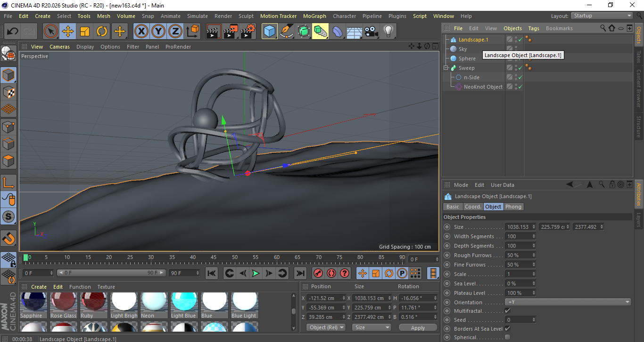Toggle Autokeying button
Image resolution: width=644 pixels, height=342 pixels.
[x=331, y=273]
